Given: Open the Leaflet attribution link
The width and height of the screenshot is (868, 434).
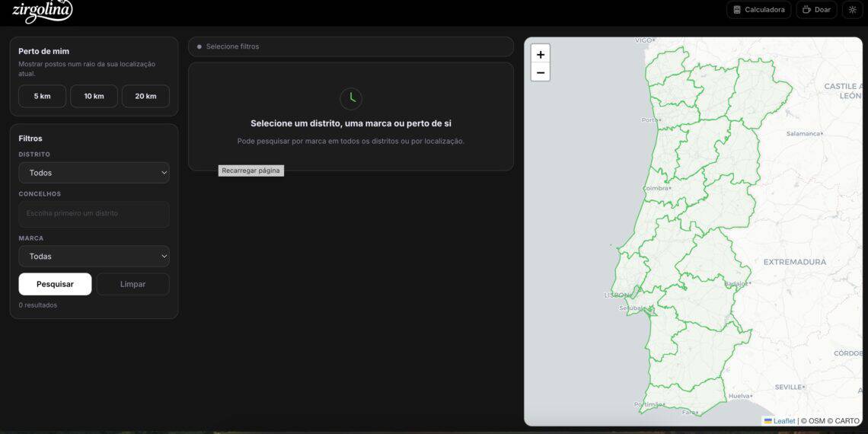Looking at the screenshot, I should 783,421.
